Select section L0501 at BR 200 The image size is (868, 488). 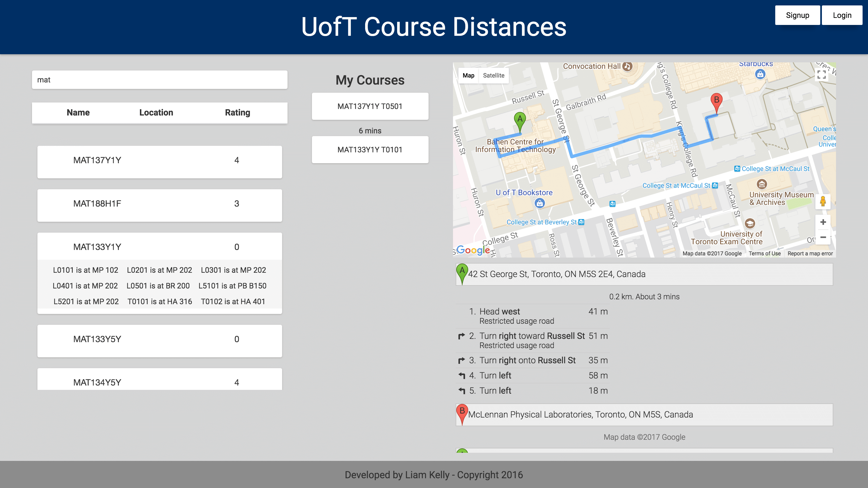click(158, 285)
